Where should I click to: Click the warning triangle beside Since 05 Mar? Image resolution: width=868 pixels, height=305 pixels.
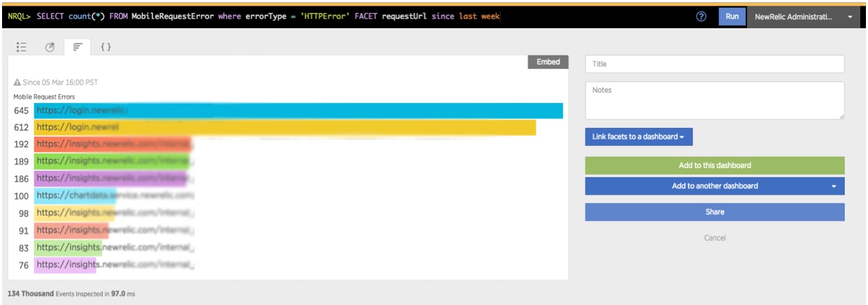coord(17,82)
